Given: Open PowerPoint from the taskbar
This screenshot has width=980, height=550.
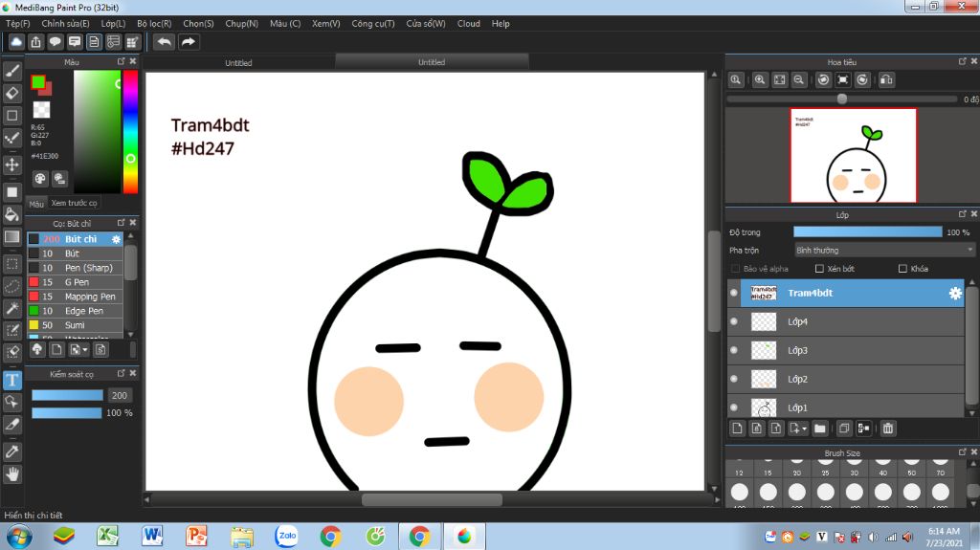Looking at the screenshot, I should point(196,536).
